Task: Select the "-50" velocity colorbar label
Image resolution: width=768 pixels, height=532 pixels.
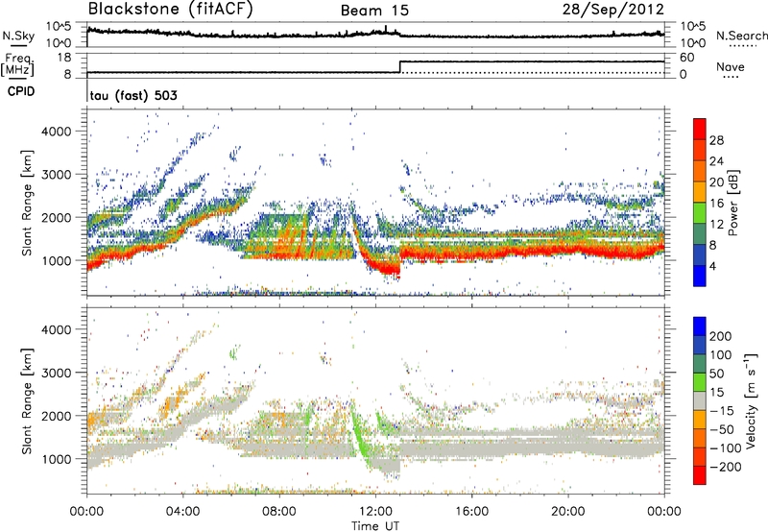Action: pyautogui.click(x=722, y=430)
